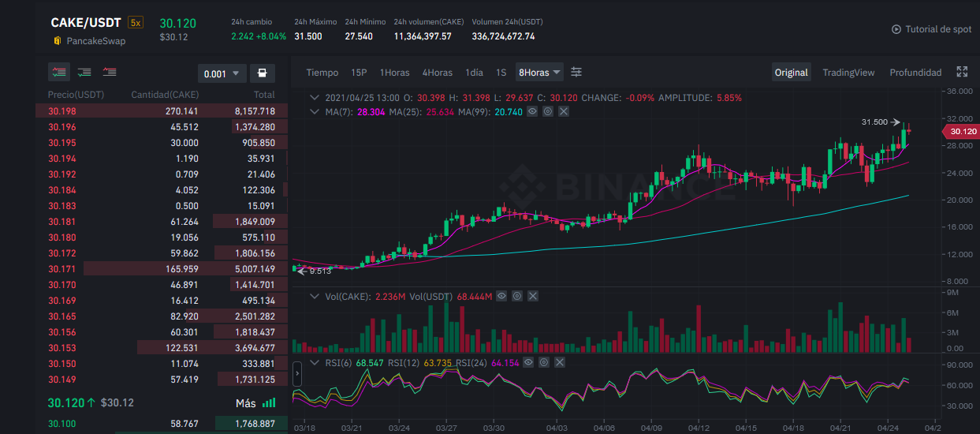Select the 30.196 ask price row

(162, 127)
